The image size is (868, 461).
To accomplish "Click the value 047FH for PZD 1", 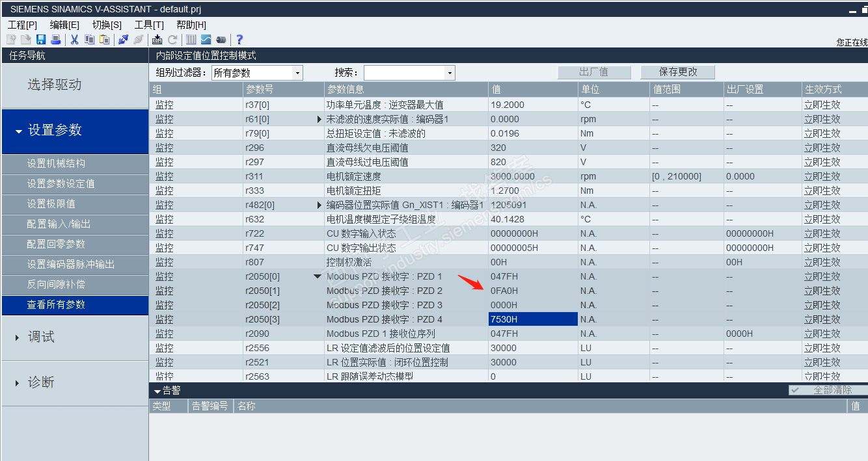I will click(533, 276).
